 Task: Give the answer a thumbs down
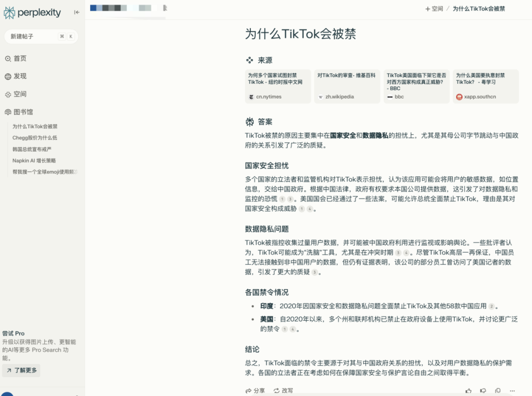point(483,391)
